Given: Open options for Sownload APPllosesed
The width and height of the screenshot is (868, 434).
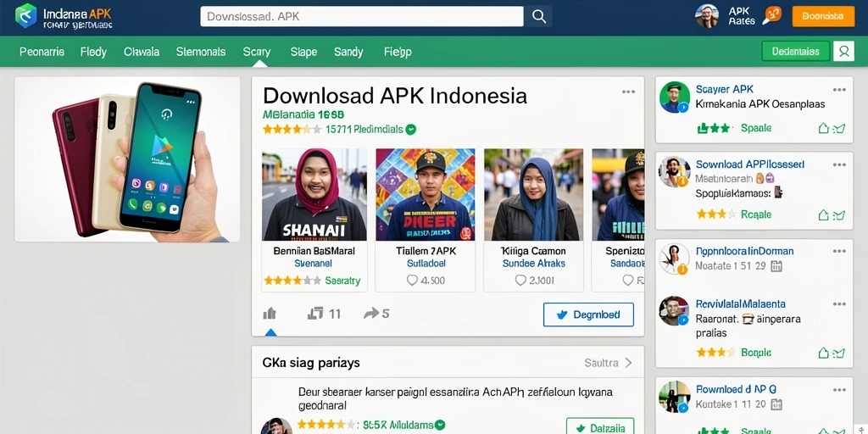Looking at the screenshot, I should point(839,164).
